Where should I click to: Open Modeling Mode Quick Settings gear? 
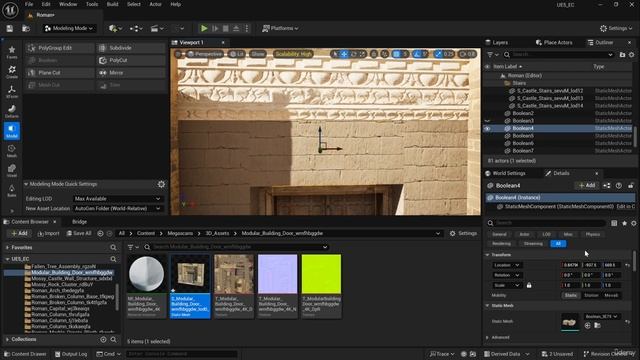tap(161, 184)
